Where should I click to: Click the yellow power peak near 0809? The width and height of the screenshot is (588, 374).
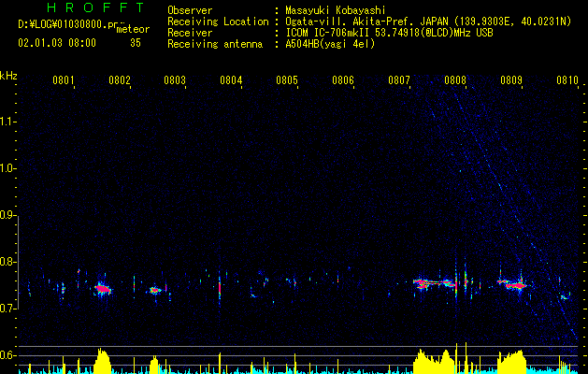511,362
